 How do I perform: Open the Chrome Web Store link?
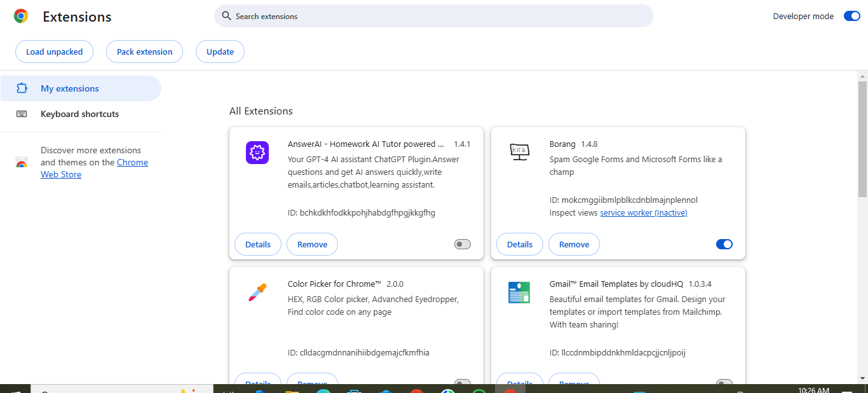(94, 169)
